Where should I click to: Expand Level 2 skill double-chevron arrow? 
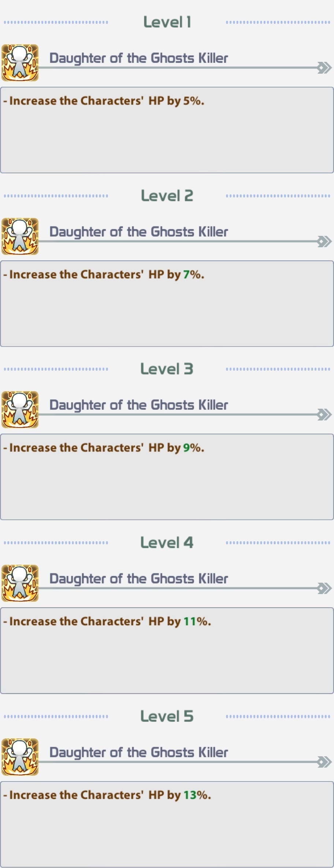(324, 241)
